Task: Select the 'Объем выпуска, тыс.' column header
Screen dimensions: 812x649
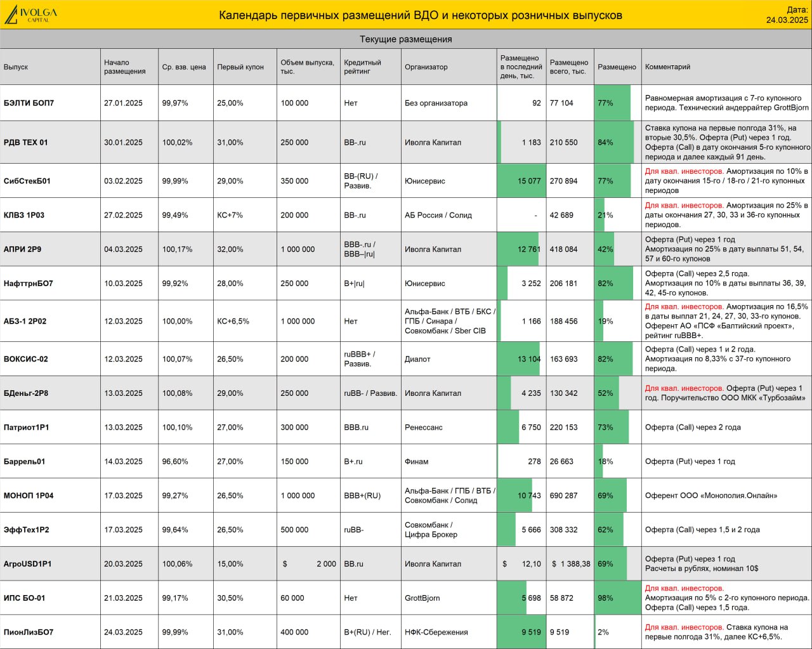Action: click(x=307, y=67)
